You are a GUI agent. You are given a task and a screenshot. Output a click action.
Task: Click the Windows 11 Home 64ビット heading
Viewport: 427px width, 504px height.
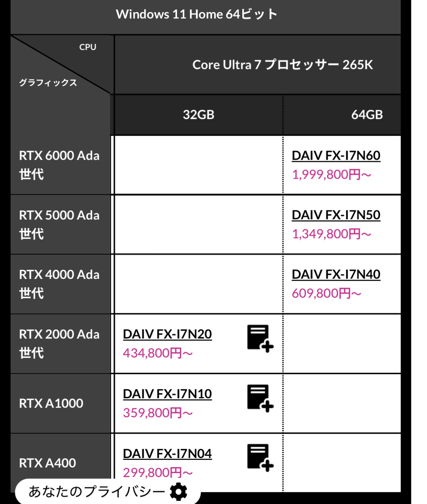[x=196, y=15]
